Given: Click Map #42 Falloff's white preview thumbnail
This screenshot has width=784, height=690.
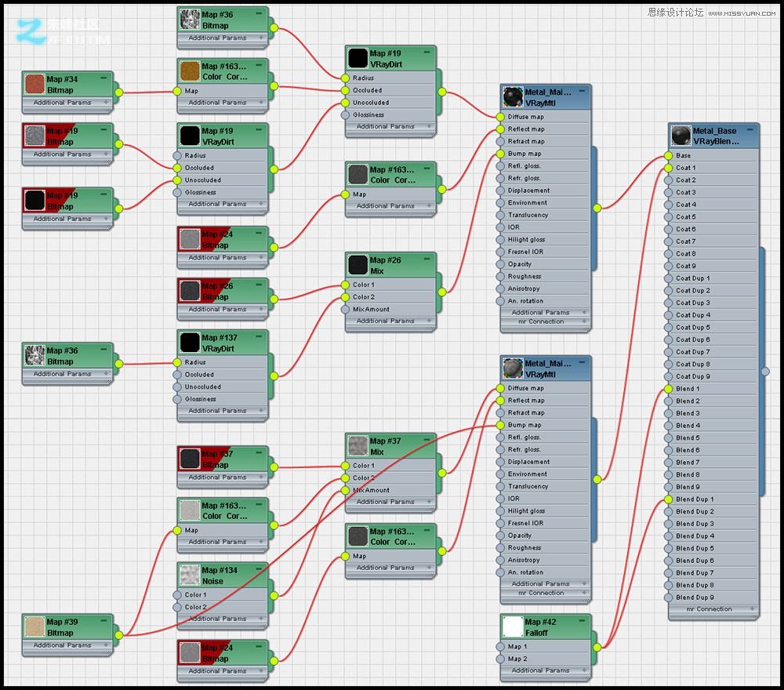Looking at the screenshot, I should tap(513, 627).
